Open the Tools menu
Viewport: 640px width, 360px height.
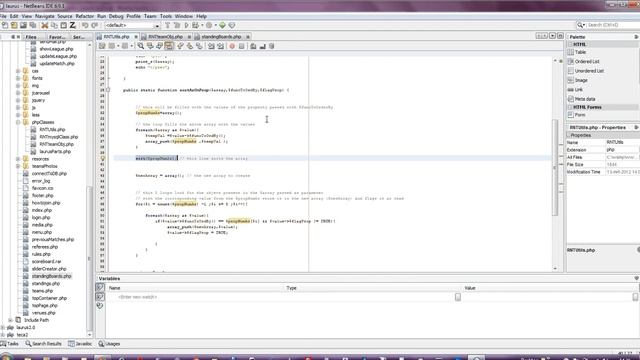point(166,16)
